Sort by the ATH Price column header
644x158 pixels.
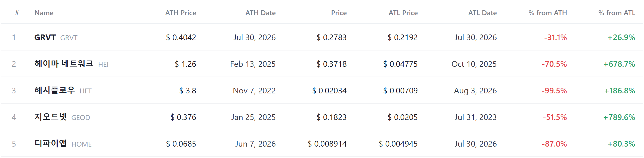[x=181, y=13]
